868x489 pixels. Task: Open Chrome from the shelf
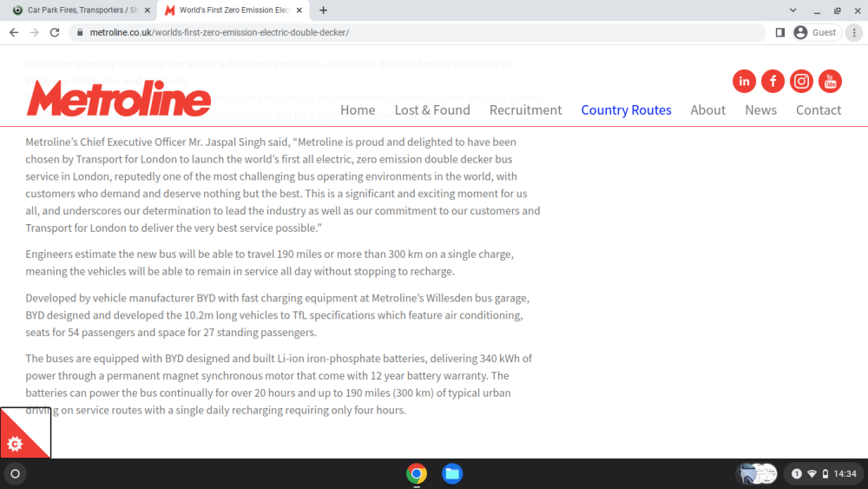(417, 473)
